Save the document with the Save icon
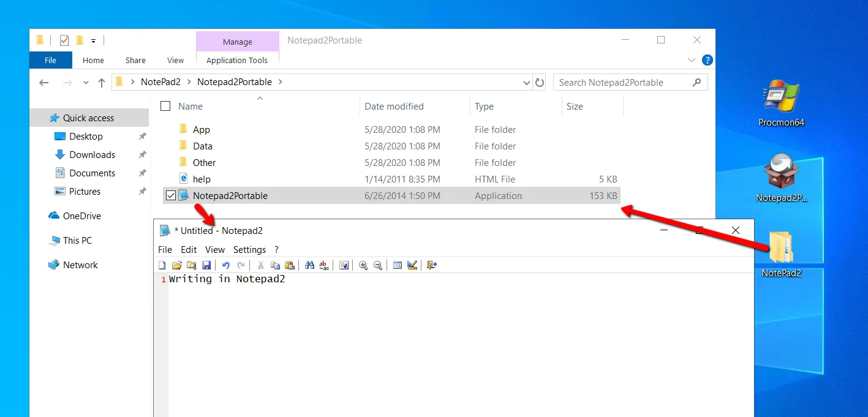Image resolution: width=868 pixels, height=417 pixels. coord(206,265)
